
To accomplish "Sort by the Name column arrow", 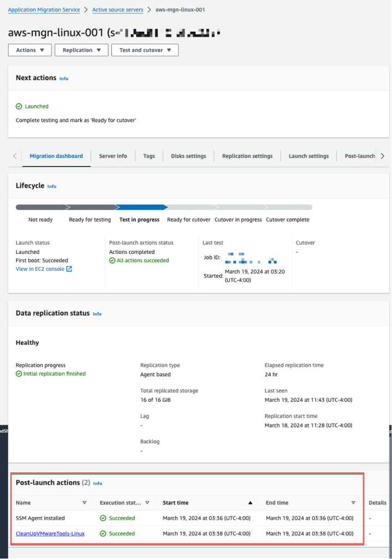I will (x=85, y=503).
